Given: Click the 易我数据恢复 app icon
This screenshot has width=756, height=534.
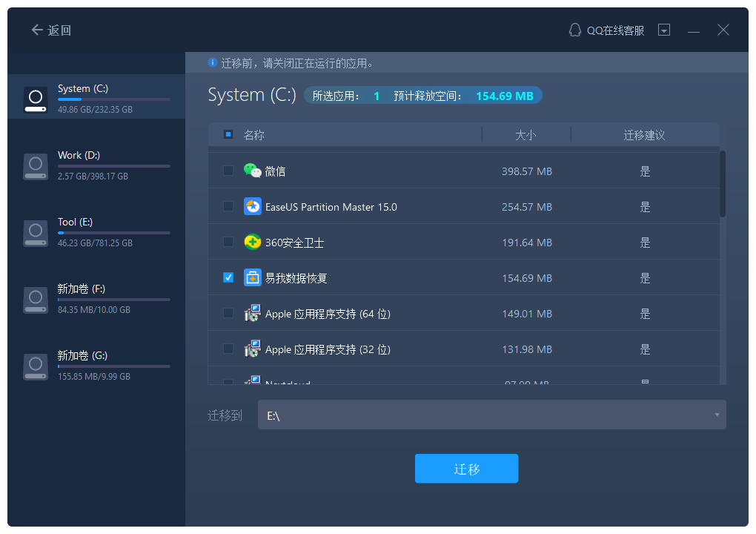Looking at the screenshot, I should (x=253, y=277).
